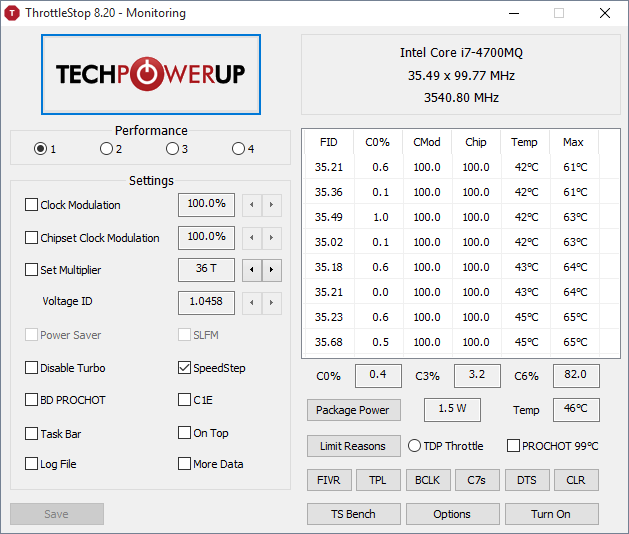Lower Set Multiplier with left arrow
The height and width of the screenshot is (534, 629).
pos(252,270)
